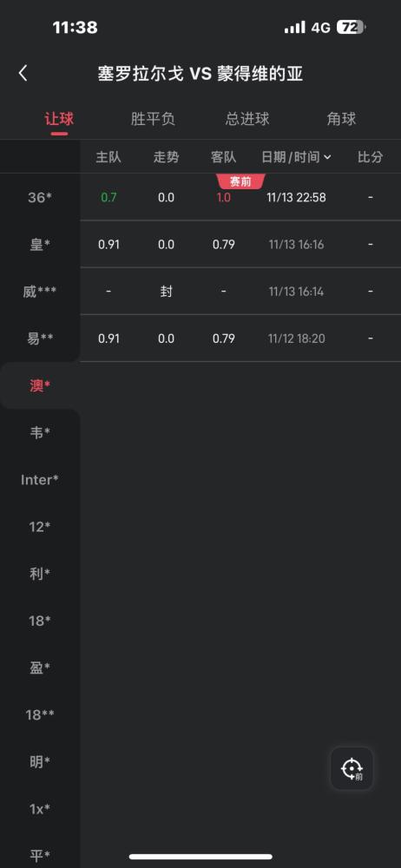Viewport: 401px width, 868px height.
Task: Choose bookmaker 韦* from list
Action: (x=40, y=433)
